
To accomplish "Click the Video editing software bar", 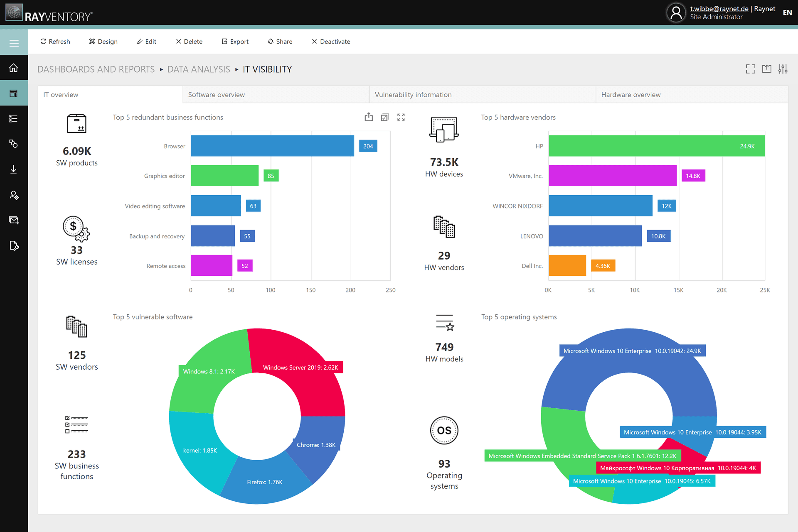I will (x=216, y=206).
